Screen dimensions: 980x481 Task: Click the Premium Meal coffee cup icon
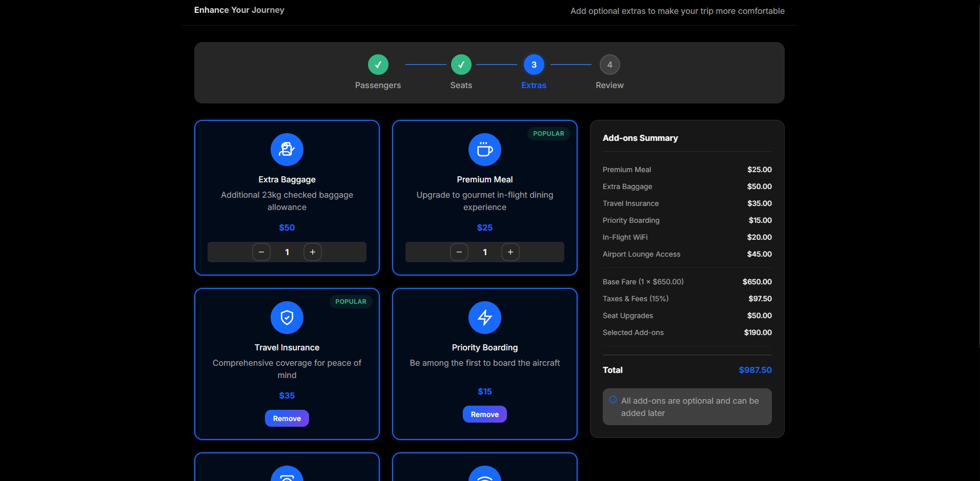click(484, 150)
